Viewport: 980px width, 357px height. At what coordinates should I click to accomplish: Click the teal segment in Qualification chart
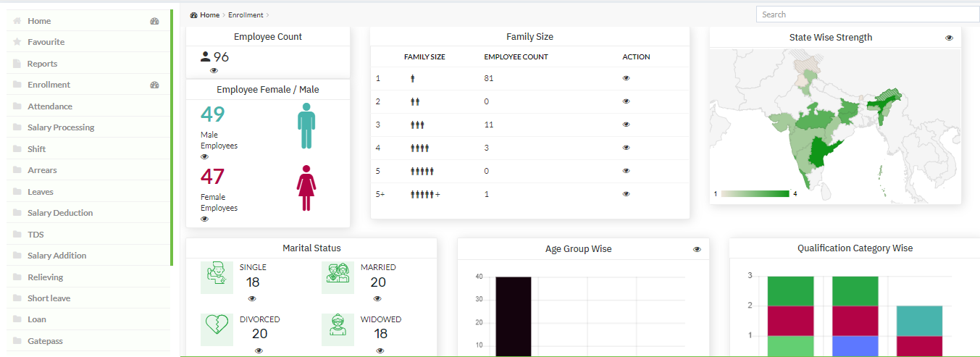[x=920, y=321]
